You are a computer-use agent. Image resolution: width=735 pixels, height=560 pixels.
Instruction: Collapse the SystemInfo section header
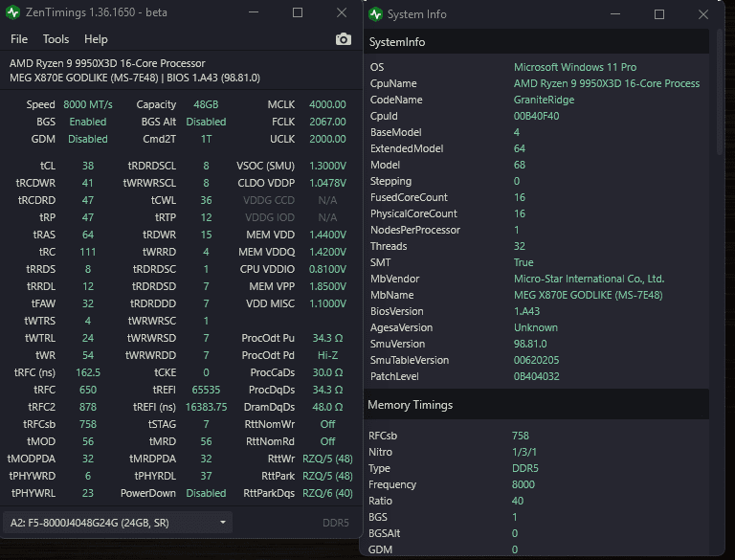(397, 42)
